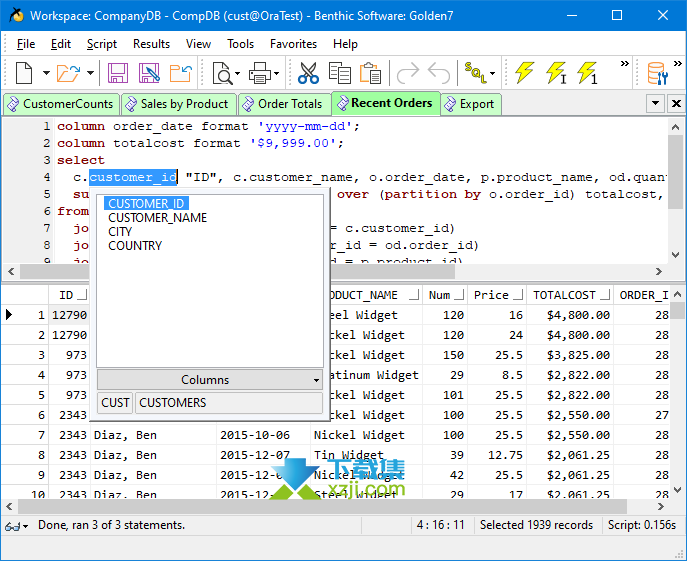The image size is (687, 561).
Task: Open the SQL icon dropdown arrow
Action: 492,73
